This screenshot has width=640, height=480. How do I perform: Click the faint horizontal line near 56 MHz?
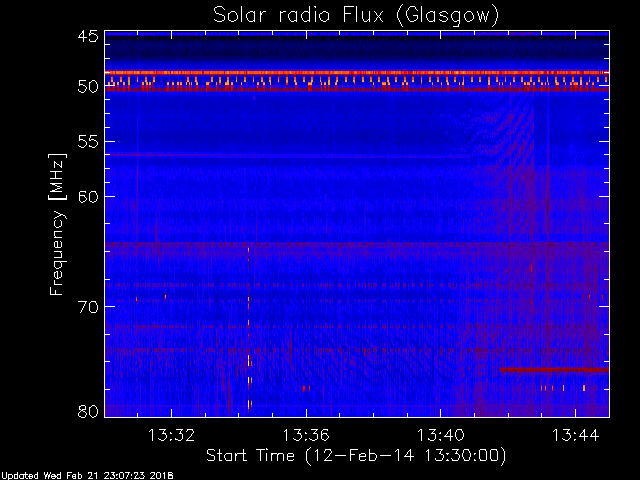click(x=288, y=156)
